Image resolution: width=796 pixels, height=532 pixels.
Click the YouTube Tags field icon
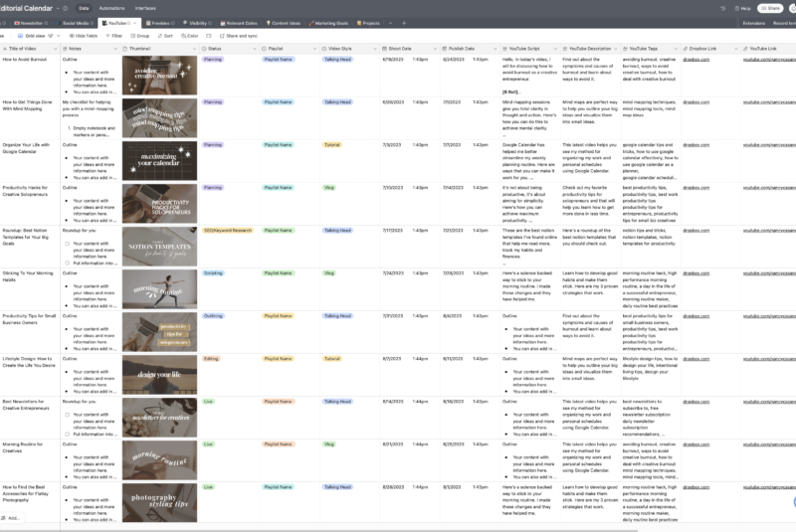coord(625,49)
